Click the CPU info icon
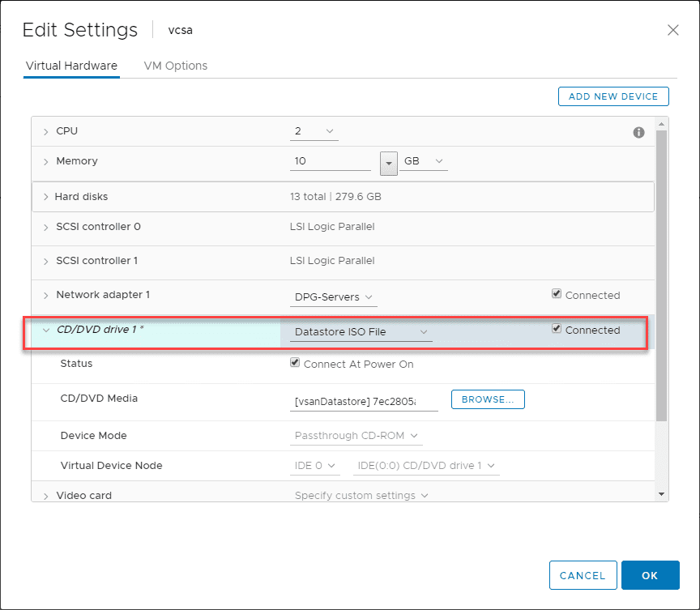This screenshot has width=700, height=610. [x=638, y=132]
